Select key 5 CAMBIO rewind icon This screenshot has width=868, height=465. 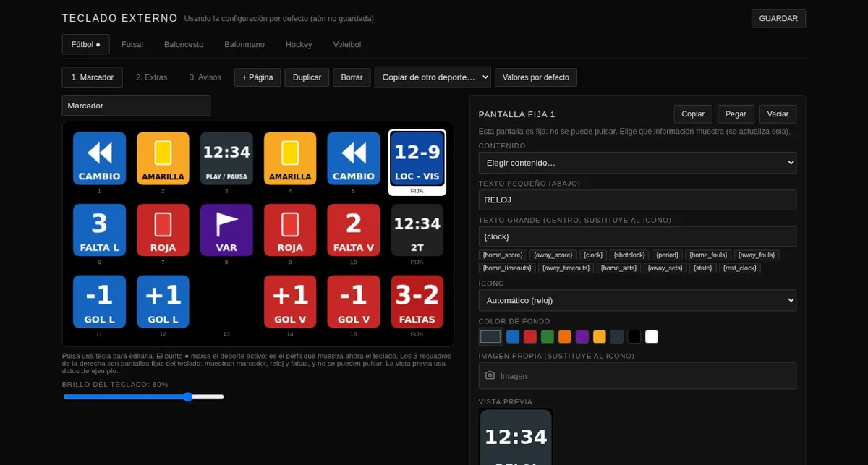tap(354, 158)
